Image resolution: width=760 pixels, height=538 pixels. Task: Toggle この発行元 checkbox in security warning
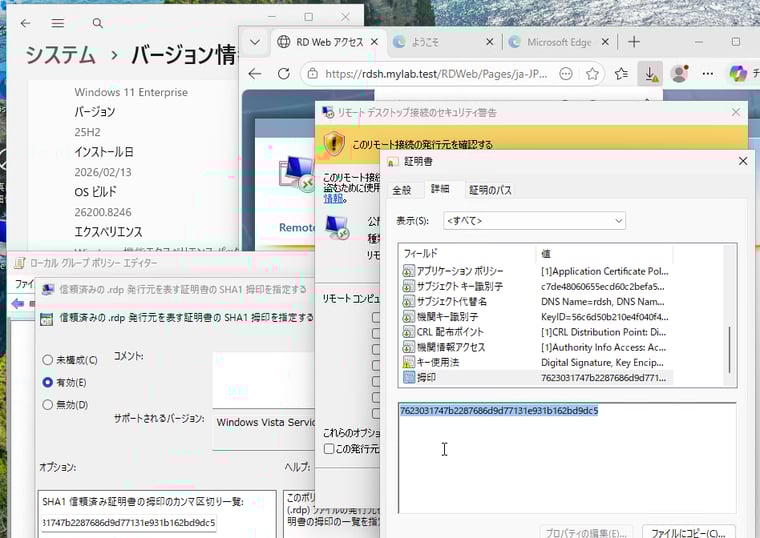coord(329,448)
